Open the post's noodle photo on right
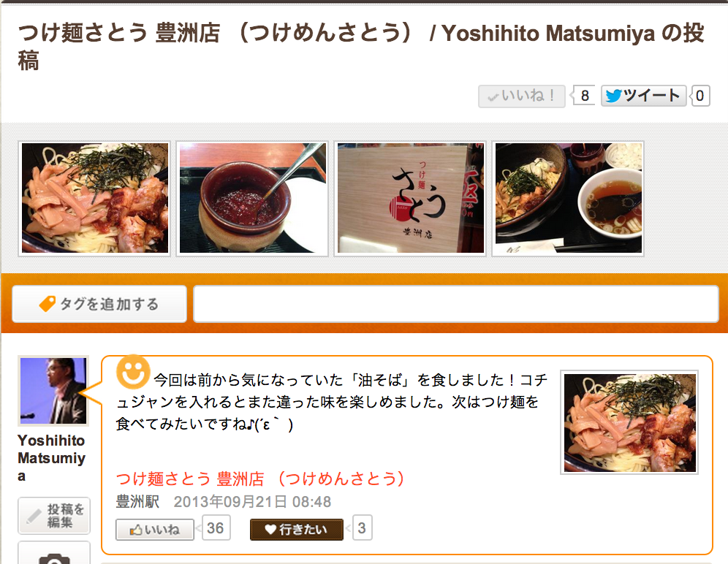Image resolution: width=728 pixels, height=564 pixels. 629,422
